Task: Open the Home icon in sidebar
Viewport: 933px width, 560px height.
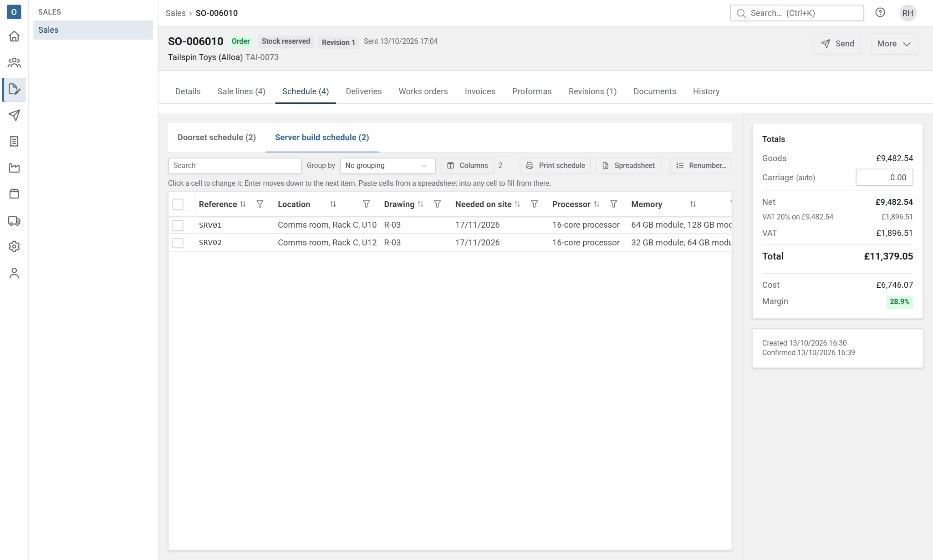Action: (14, 36)
